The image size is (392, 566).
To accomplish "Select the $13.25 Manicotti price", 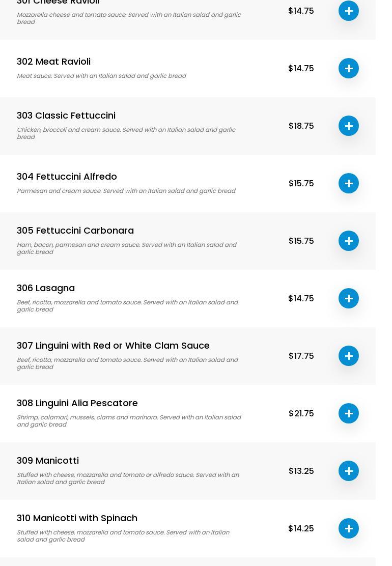I will tap(301, 471).
